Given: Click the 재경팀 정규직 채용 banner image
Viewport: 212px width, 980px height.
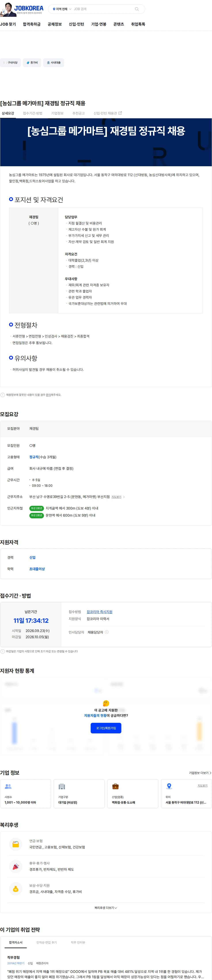Looking at the screenshot, I should (x=106, y=142).
